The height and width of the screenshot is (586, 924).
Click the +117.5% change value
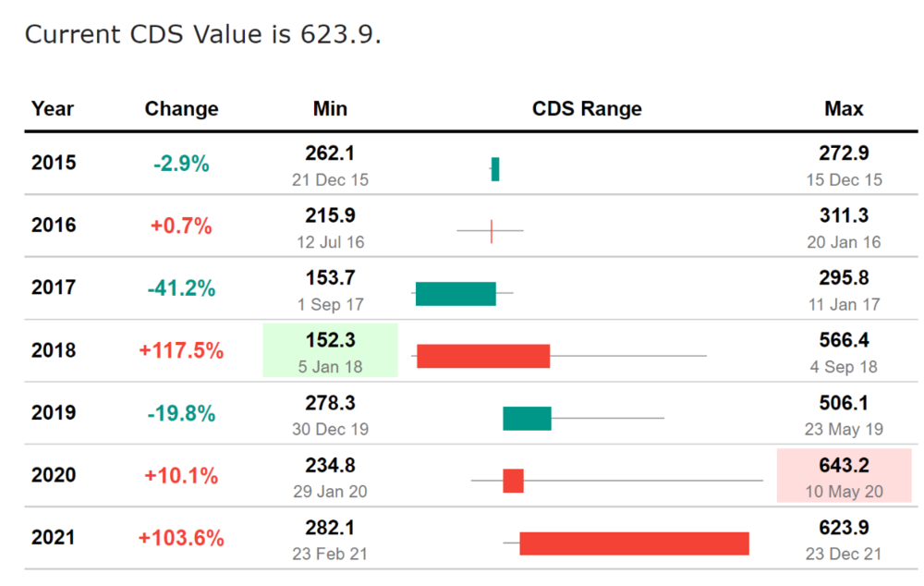coord(181,351)
